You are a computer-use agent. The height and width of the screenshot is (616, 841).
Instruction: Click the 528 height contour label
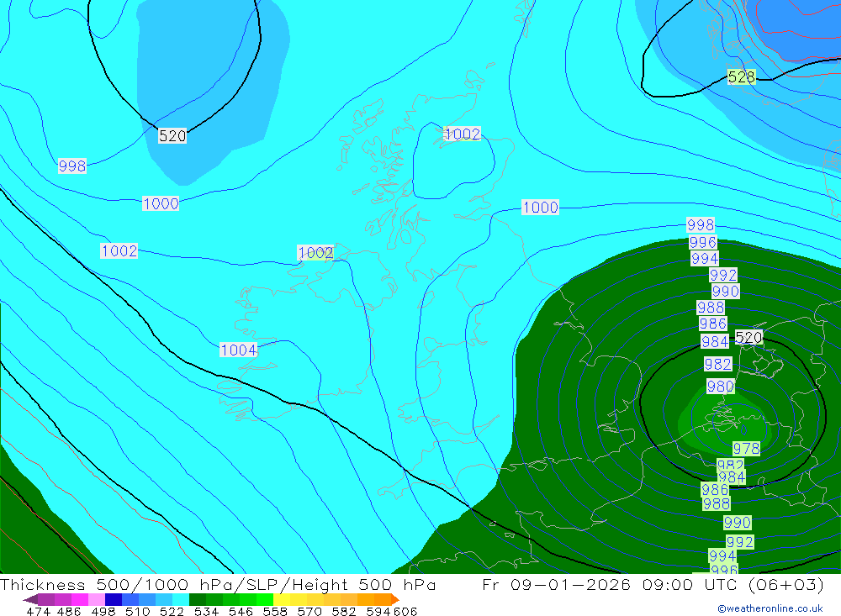[742, 76]
